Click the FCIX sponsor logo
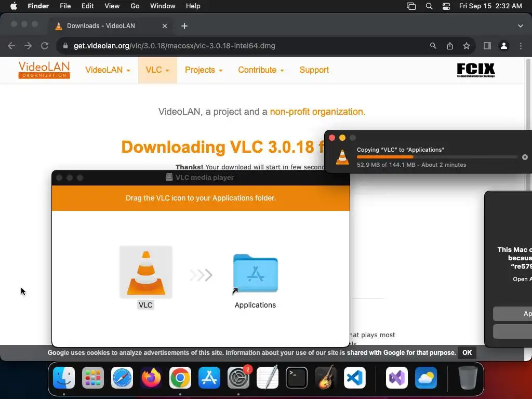This screenshot has width=532, height=399. click(476, 70)
